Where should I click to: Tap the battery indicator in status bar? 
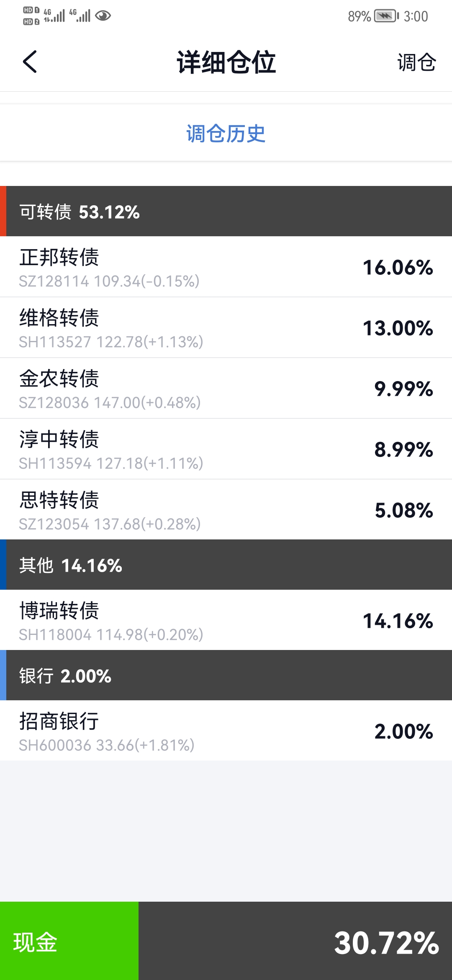pos(386,16)
